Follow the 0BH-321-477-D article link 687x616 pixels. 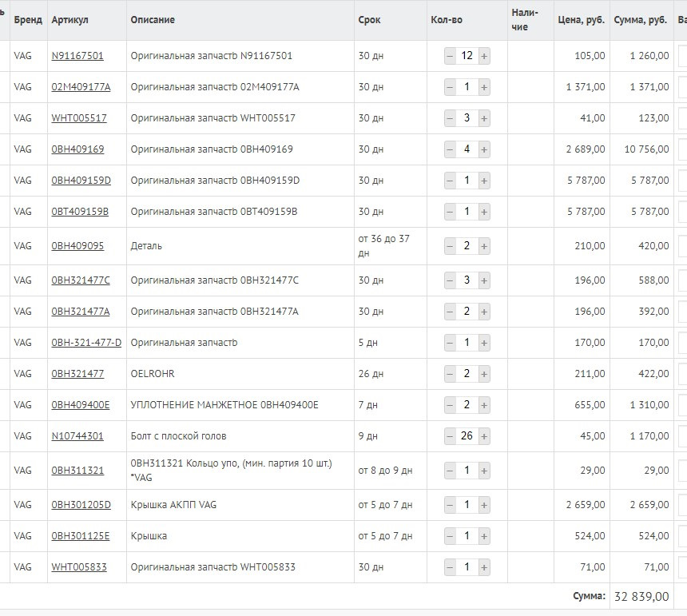[x=86, y=343]
